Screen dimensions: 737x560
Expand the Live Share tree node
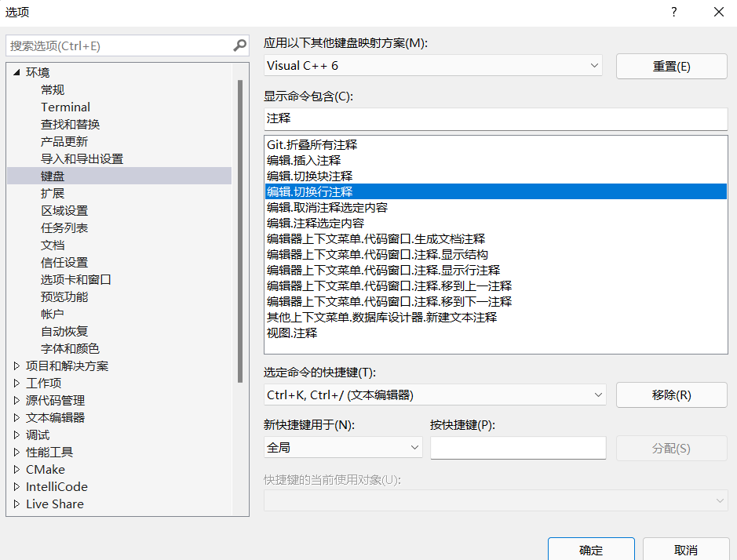[x=17, y=504]
